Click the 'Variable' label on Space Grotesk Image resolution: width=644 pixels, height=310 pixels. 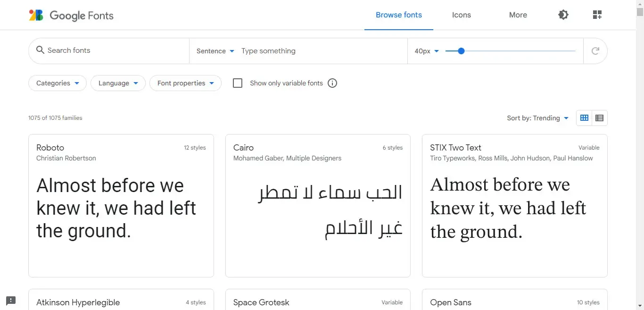[392, 302]
